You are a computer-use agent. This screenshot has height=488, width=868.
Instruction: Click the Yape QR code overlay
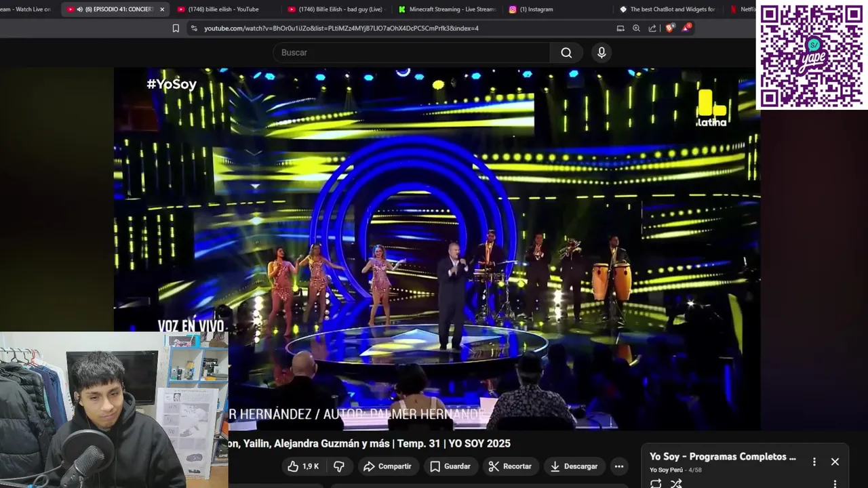[811, 56]
